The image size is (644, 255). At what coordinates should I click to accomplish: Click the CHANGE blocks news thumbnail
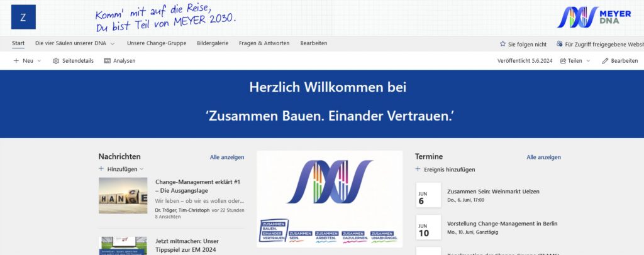(123, 195)
